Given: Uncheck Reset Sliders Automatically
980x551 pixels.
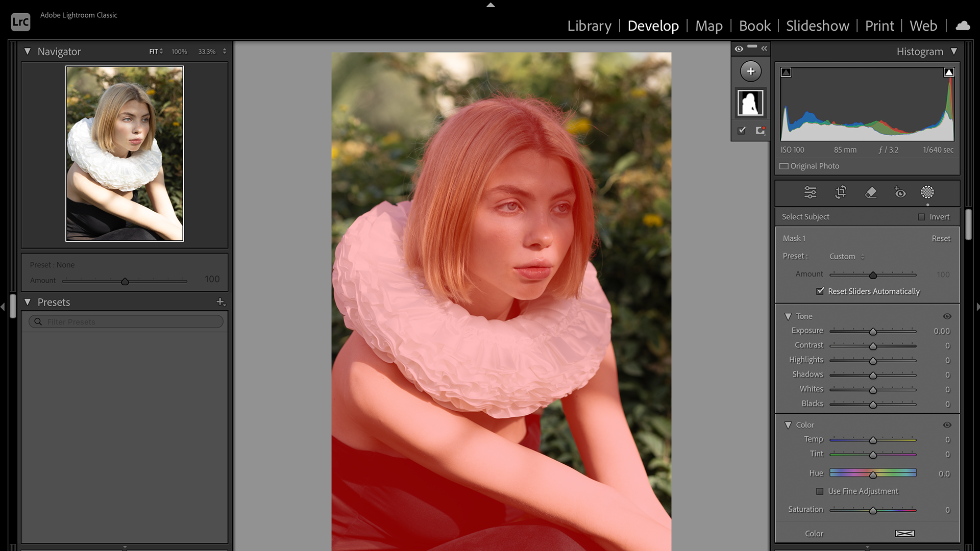Looking at the screenshot, I should click(x=820, y=291).
